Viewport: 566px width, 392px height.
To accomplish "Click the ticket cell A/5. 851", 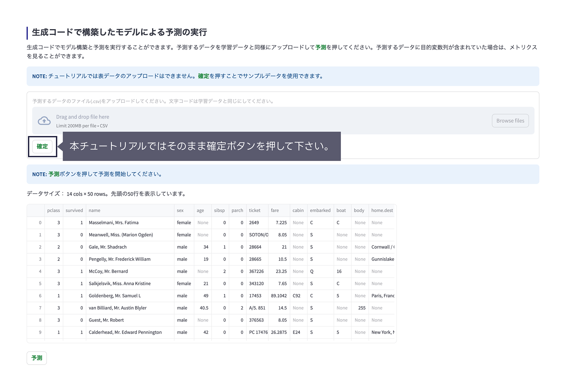I will pos(257,308).
